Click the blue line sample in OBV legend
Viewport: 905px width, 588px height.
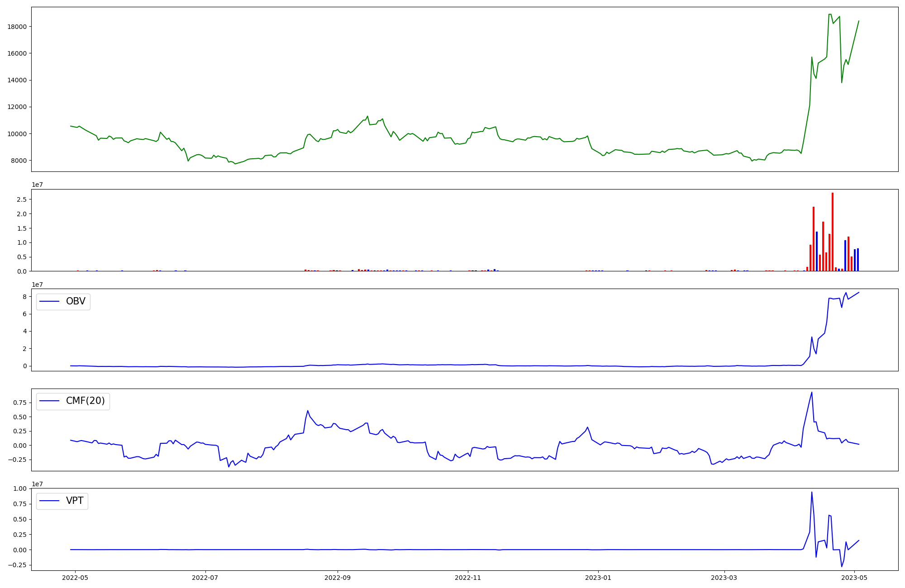pos(50,302)
